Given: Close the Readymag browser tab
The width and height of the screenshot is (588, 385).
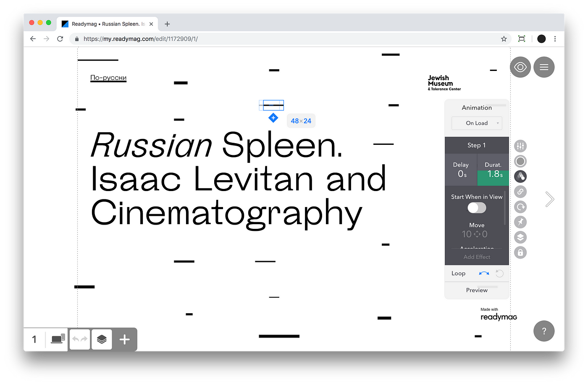Looking at the screenshot, I should (x=151, y=24).
